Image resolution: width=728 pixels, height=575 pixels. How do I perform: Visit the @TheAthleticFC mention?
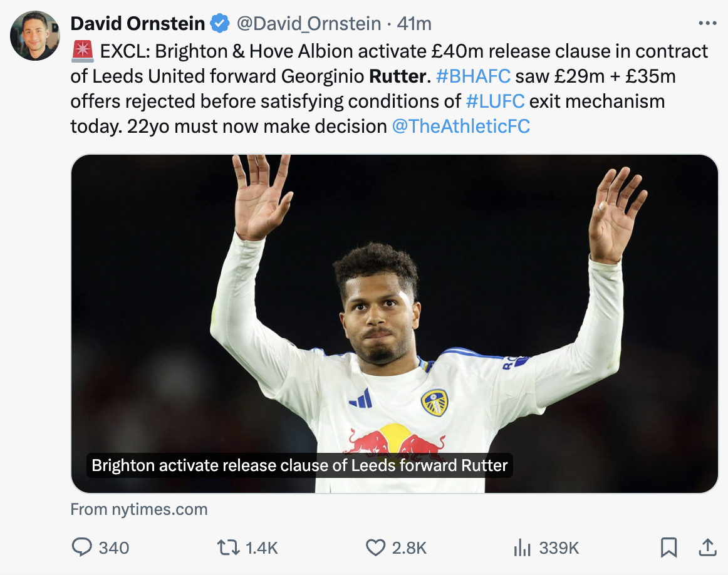click(x=460, y=126)
